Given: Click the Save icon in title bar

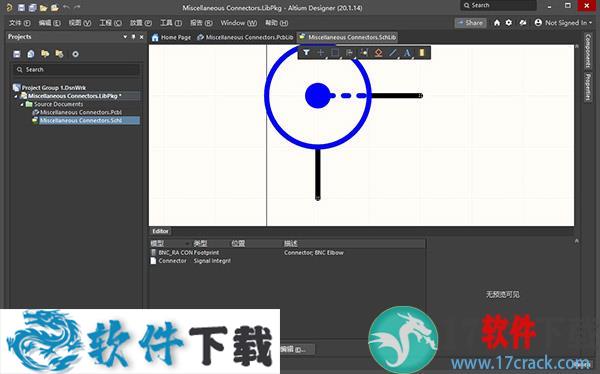Looking at the screenshot, I should 22,7.
